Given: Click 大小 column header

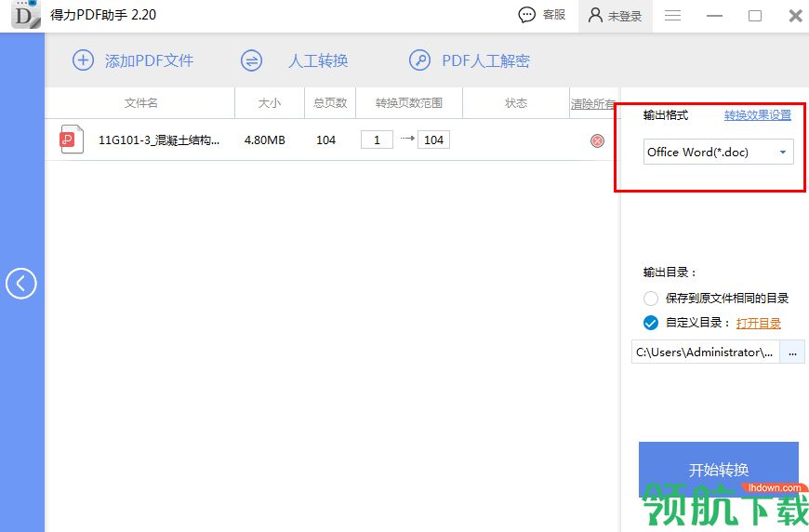Looking at the screenshot, I should [x=270, y=103].
